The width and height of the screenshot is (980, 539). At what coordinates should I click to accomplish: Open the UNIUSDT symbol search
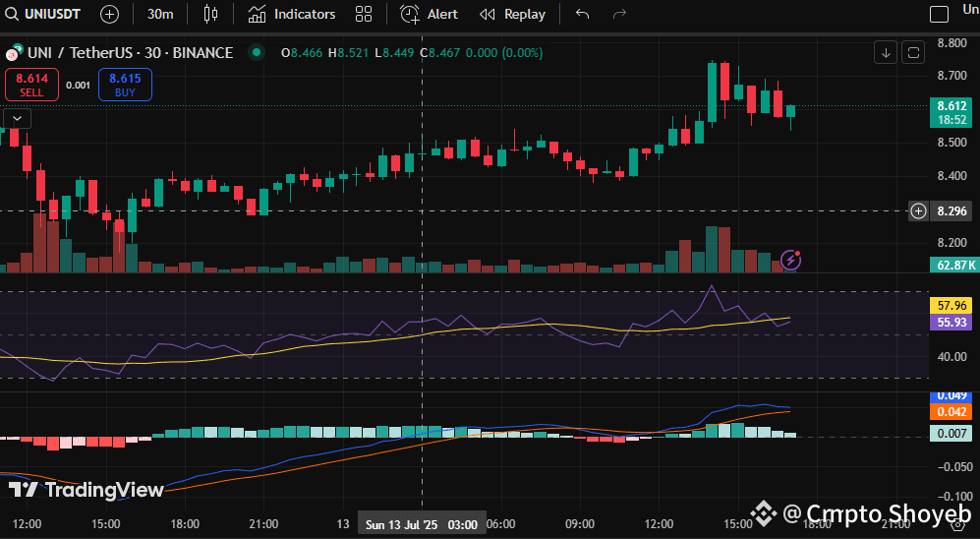pyautogui.click(x=42, y=14)
